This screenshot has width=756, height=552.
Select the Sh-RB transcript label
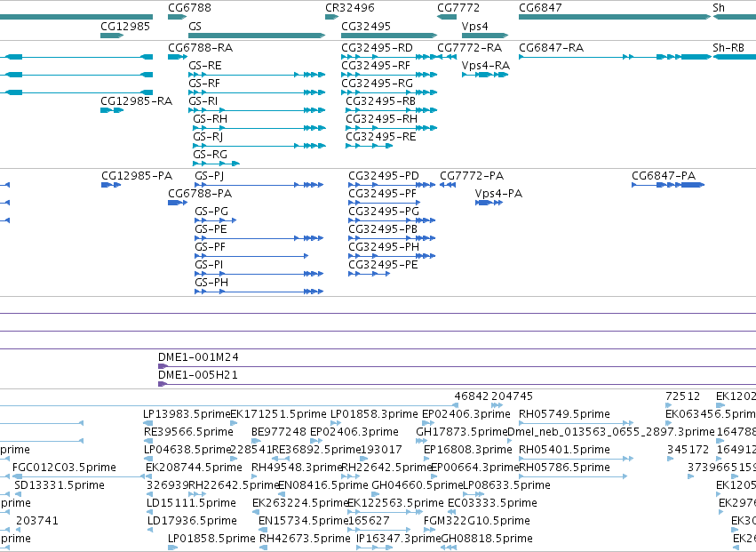(728, 48)
